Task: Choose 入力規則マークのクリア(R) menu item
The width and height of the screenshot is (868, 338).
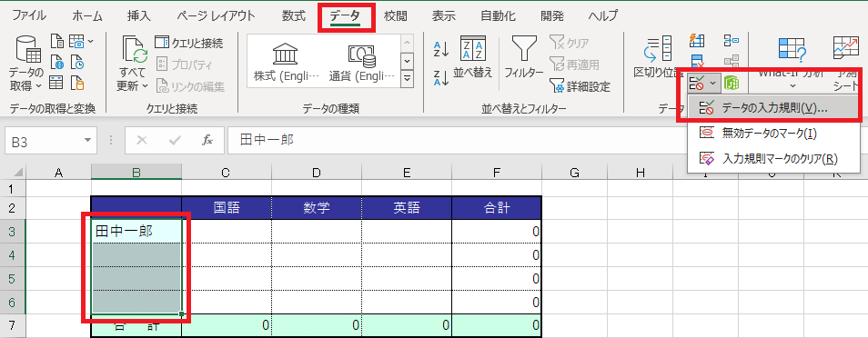Action: tap(775, 159)
